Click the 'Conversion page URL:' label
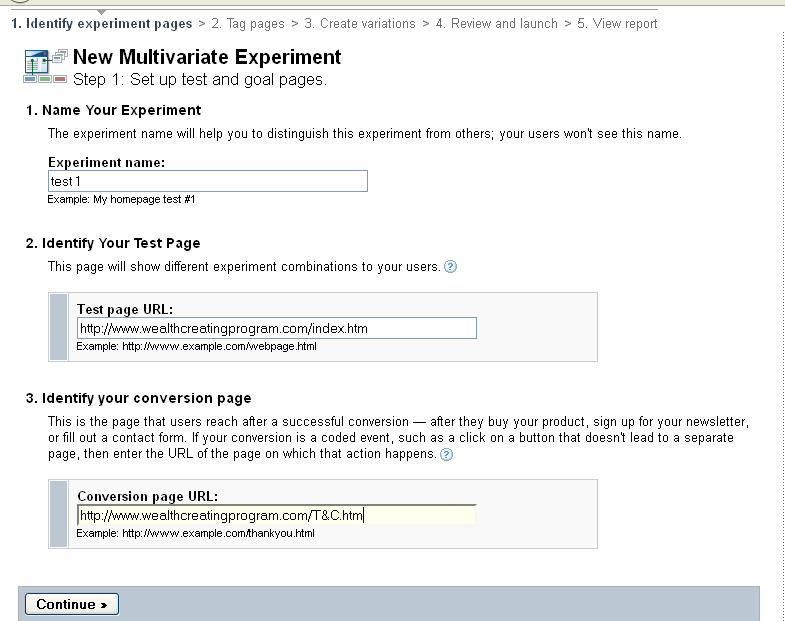Image resolution: width=785 pixels, height=621 pixels. [x=147, y=497]
